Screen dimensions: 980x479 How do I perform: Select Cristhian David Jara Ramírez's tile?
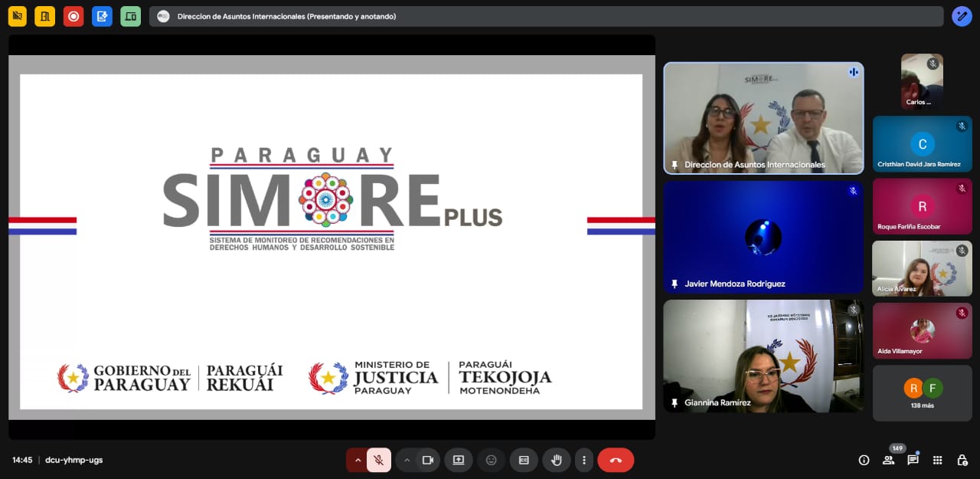[x=923, y=144]
